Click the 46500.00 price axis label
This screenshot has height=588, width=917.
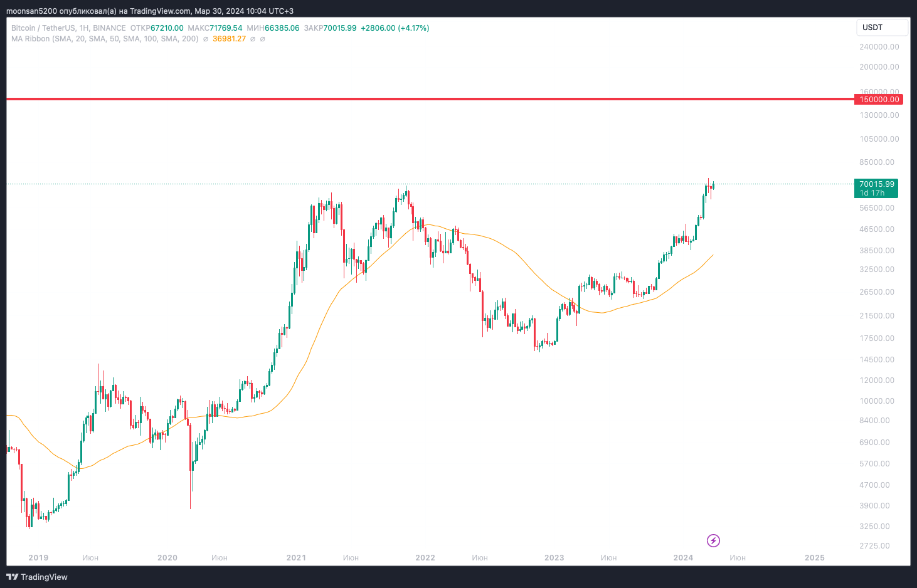tap(877, 229)
